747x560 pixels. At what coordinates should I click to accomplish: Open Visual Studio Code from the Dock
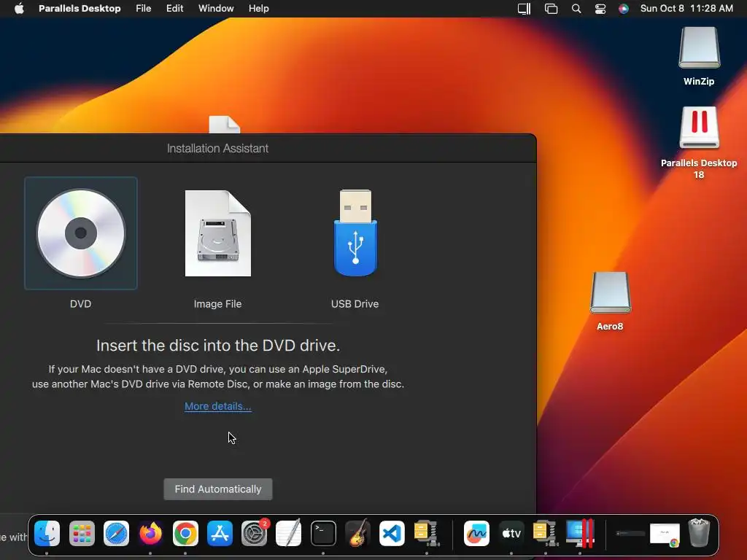pyautogui.click(x=392, y=533)
